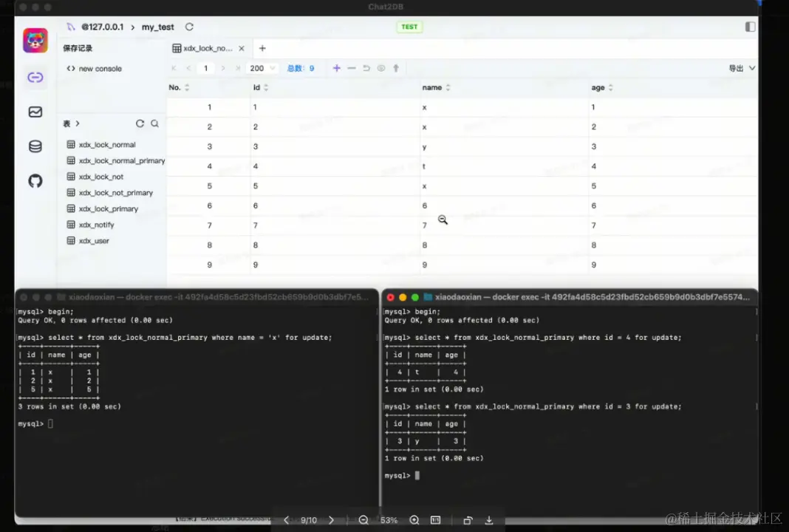Open the page size 200 dropdown

pos(263,68)
